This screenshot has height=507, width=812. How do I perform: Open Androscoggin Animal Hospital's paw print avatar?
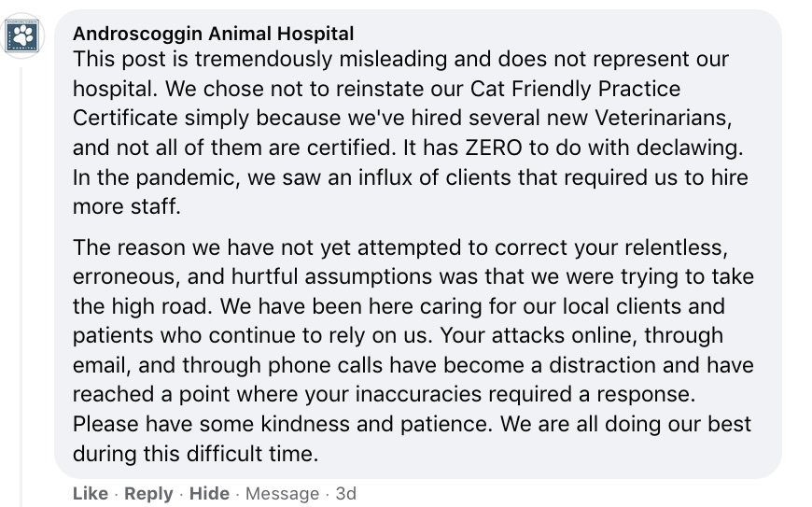[22, 35]
